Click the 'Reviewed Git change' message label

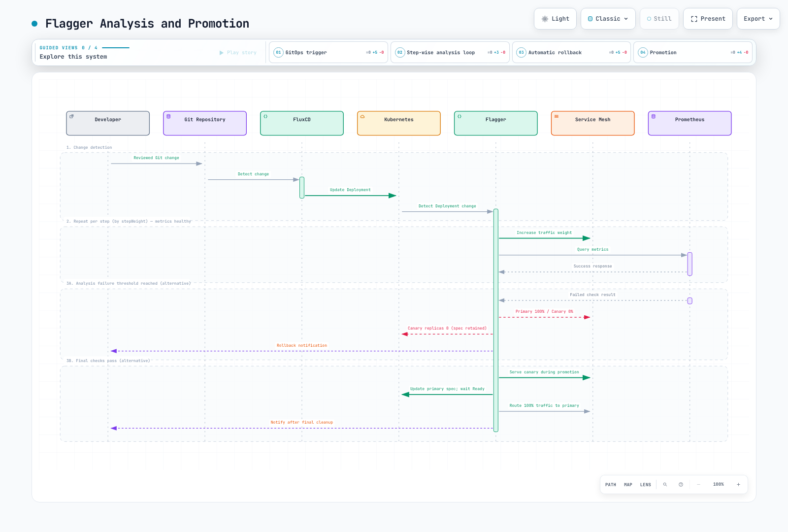[x=157, y=158]
